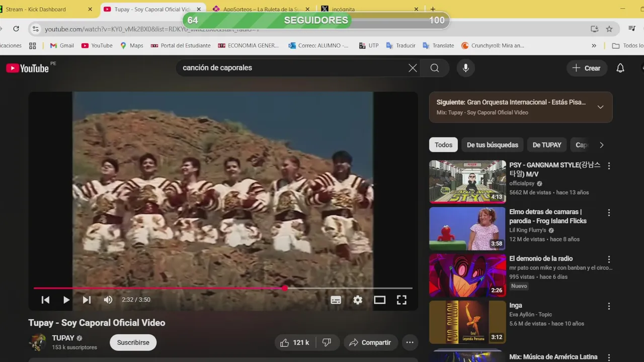Dislike the video
This screenshot has height=362, width=644.
[327, 342]
